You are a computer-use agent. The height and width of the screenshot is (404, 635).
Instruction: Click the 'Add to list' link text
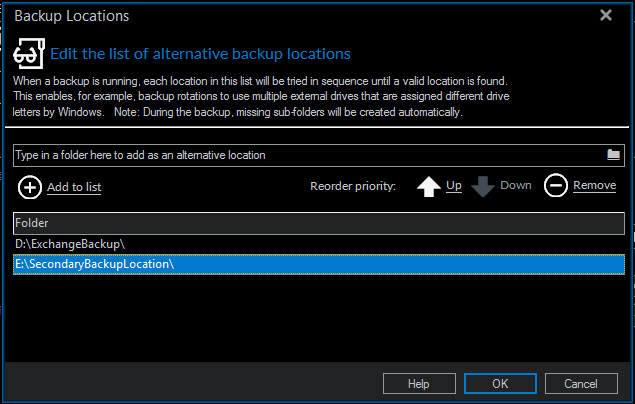point(74,187)
